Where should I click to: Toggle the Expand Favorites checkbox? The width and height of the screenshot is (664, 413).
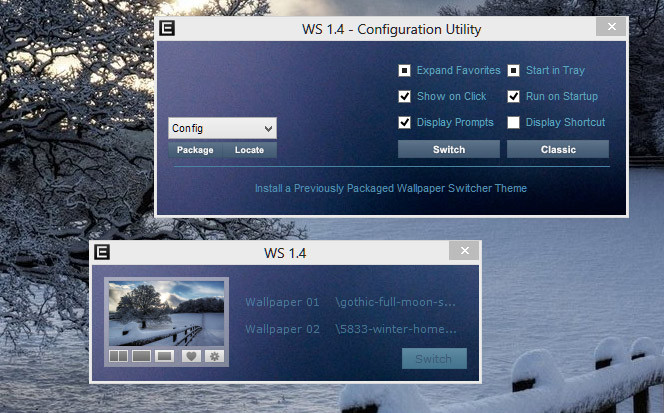click(404, 70)
